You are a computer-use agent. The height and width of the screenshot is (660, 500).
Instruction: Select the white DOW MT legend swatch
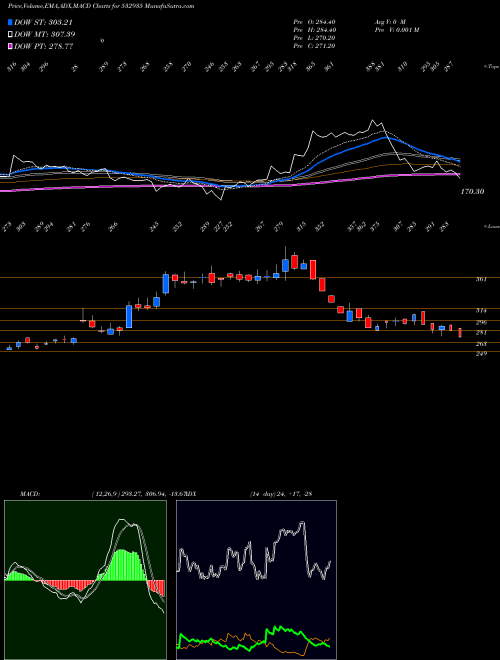[10, 34]
